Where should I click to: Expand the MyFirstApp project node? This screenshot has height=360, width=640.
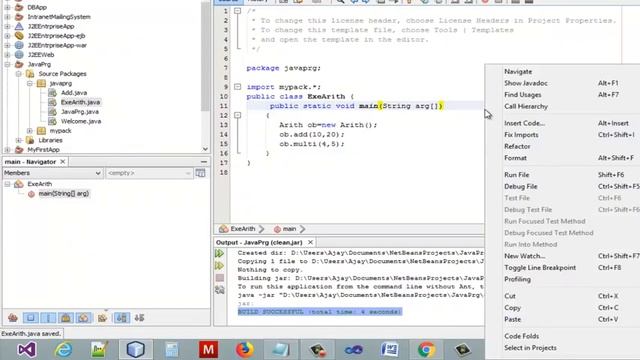tap(7, 150)
